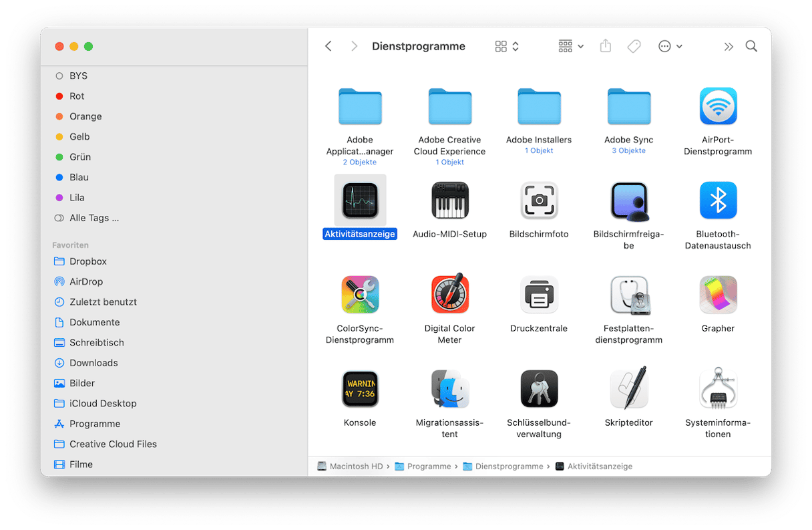Click the tag icon in the toolbar
The image size is (812, 530).
click(x=634, y=46)
